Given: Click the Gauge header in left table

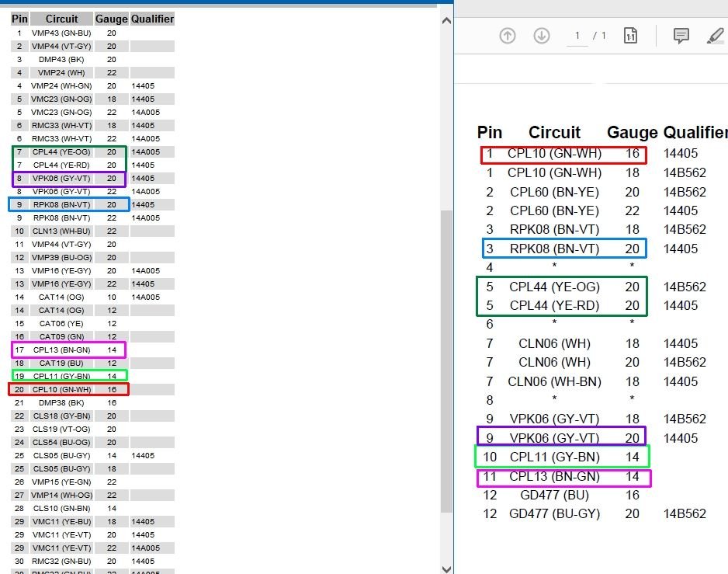Looking at the screenshot, I should click(x=111, y=19).
